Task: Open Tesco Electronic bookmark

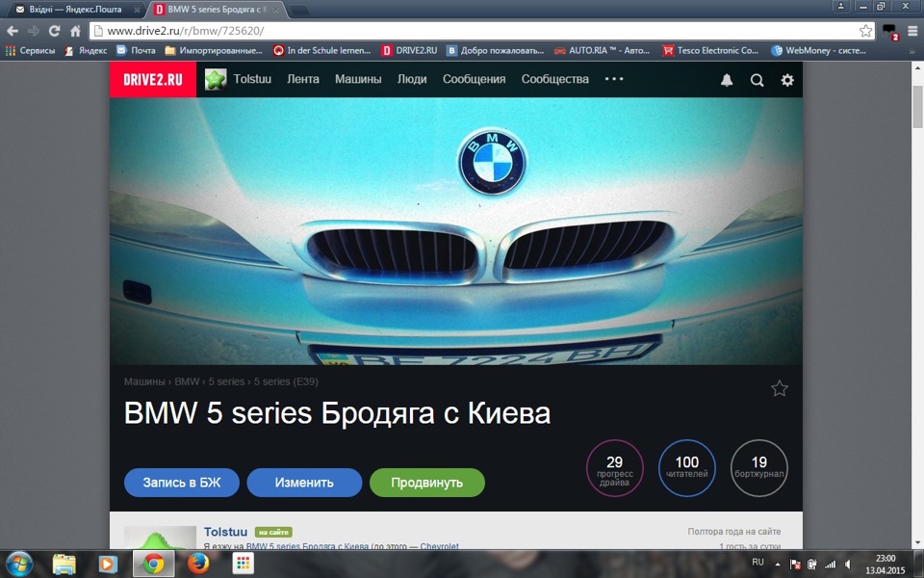Action: pyautogui.click(x=710, y=51)
